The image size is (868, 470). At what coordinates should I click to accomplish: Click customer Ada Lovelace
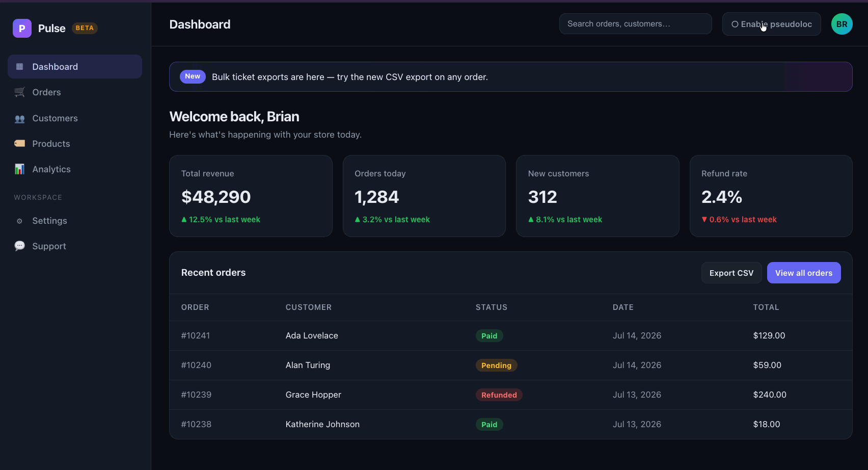click(312, 335)
